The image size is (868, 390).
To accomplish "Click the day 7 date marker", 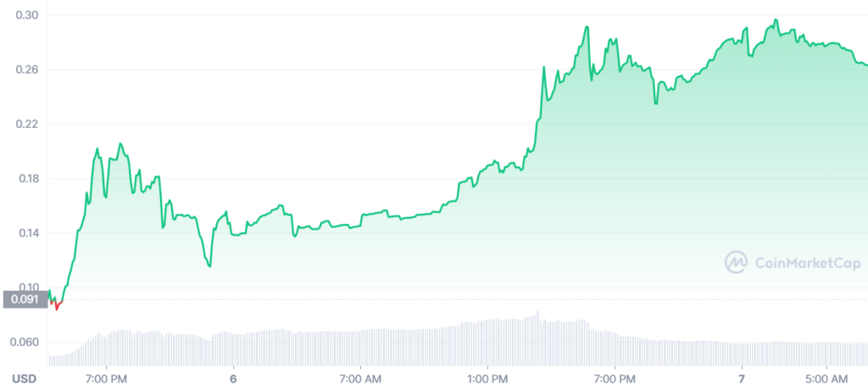I will [742, 380].
